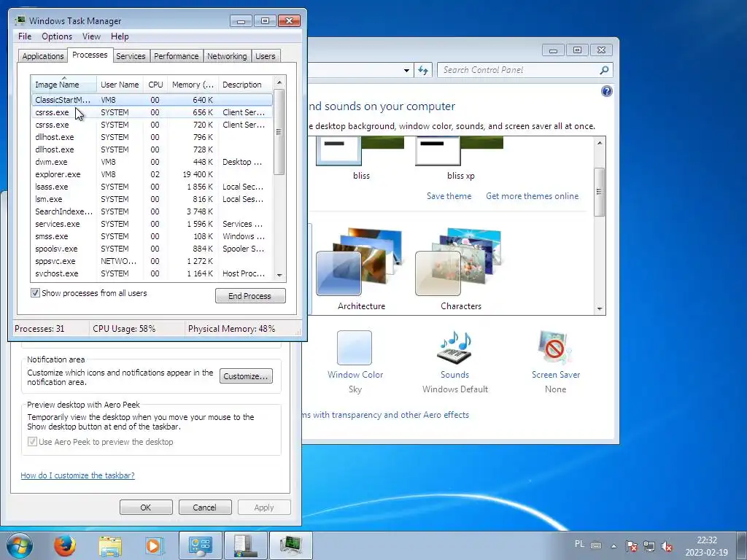
Task: Click the End Process button
Action: click(250, 296)
